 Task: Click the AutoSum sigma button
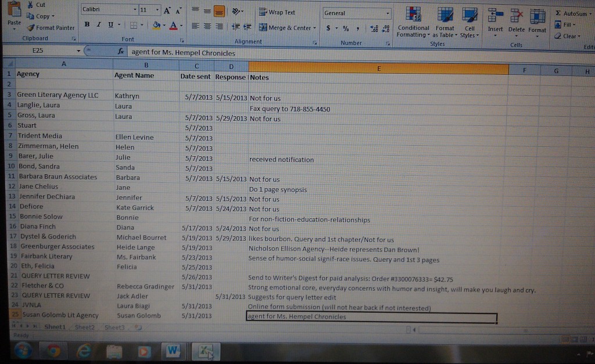tap(572, 13)
